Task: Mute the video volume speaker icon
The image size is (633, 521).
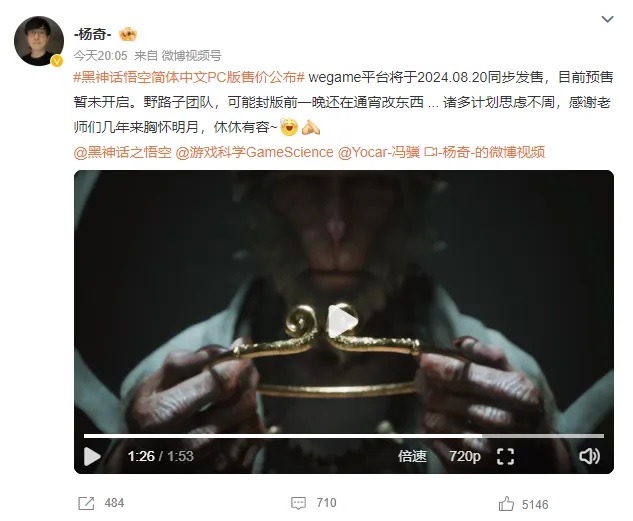Action: (589, 456)
